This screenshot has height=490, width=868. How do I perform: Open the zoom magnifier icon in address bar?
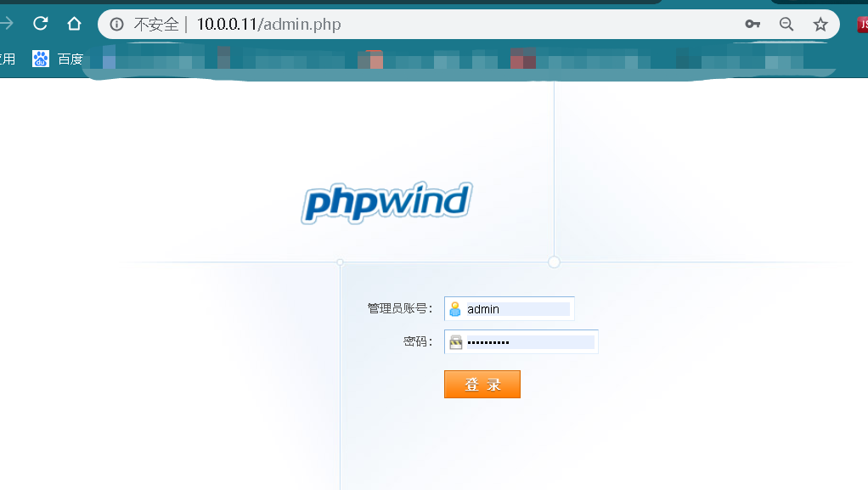pos(786,24)
